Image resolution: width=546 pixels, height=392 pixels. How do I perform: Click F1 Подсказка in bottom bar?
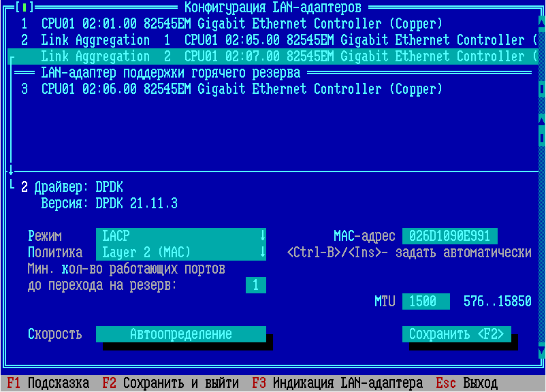(48, 384)
